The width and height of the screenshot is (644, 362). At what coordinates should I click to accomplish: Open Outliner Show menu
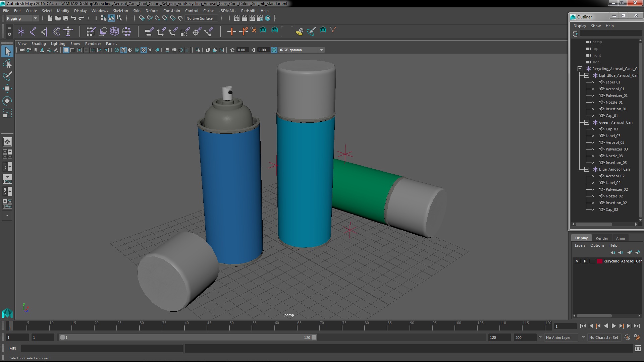(595, 26)
